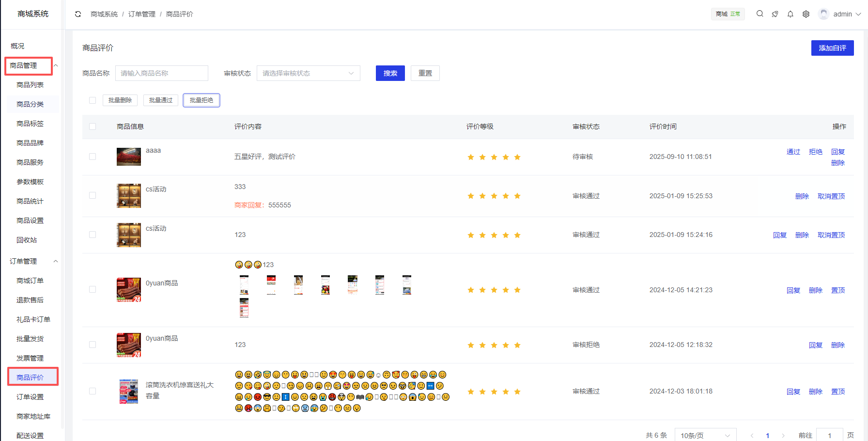Click 通过 link for the aaaa review
Viewport: 868px width, 441px height.
[793, 152]
